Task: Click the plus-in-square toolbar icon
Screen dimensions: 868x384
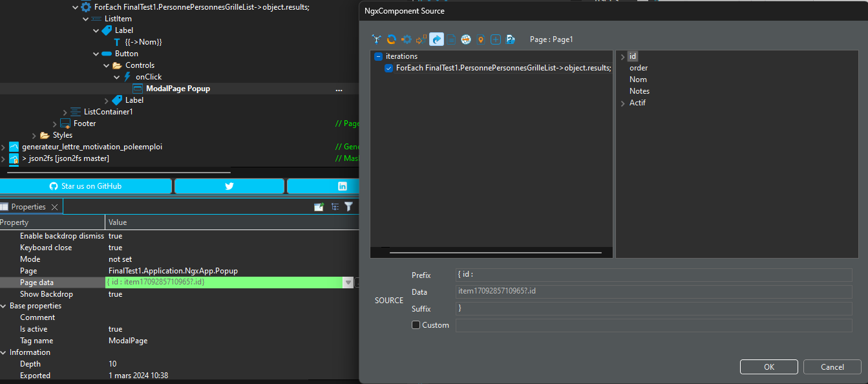Action: pyautogui.click(x=496, y=39)
